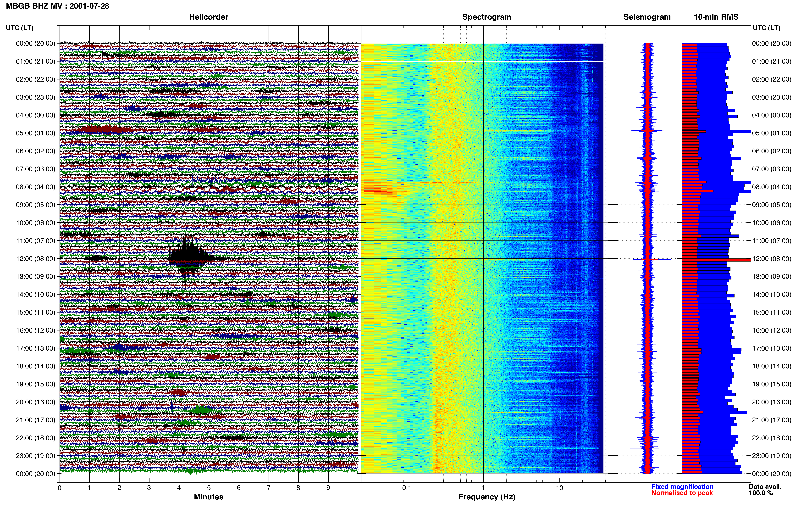812x508 pixels.
Task: Click the right '03:00 (23:00)' time label
Action: (x=772, y=97)
